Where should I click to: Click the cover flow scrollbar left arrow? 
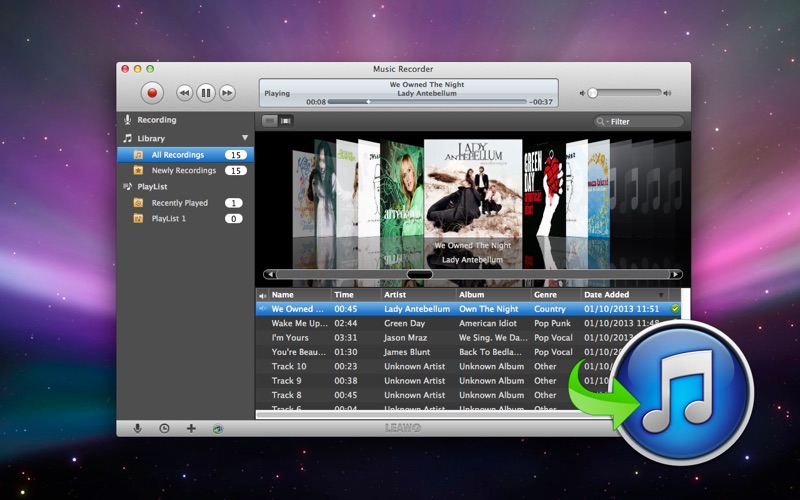coord(270,274)
